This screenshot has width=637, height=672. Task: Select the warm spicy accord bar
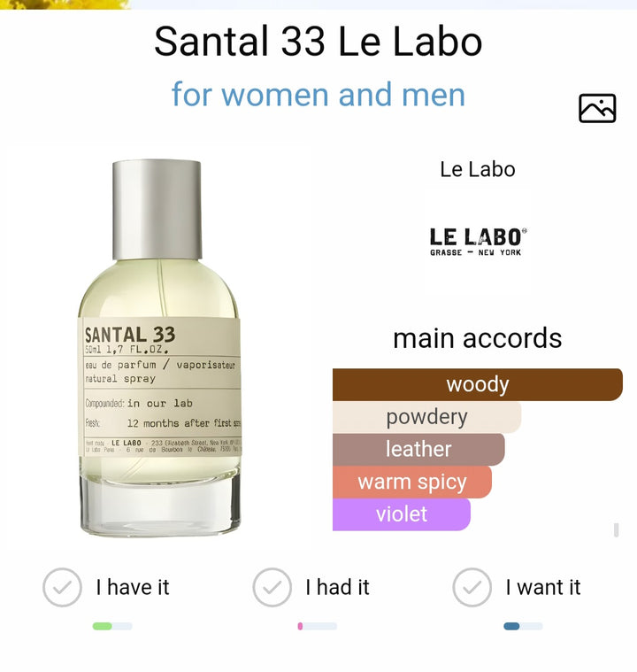(412, 483)
